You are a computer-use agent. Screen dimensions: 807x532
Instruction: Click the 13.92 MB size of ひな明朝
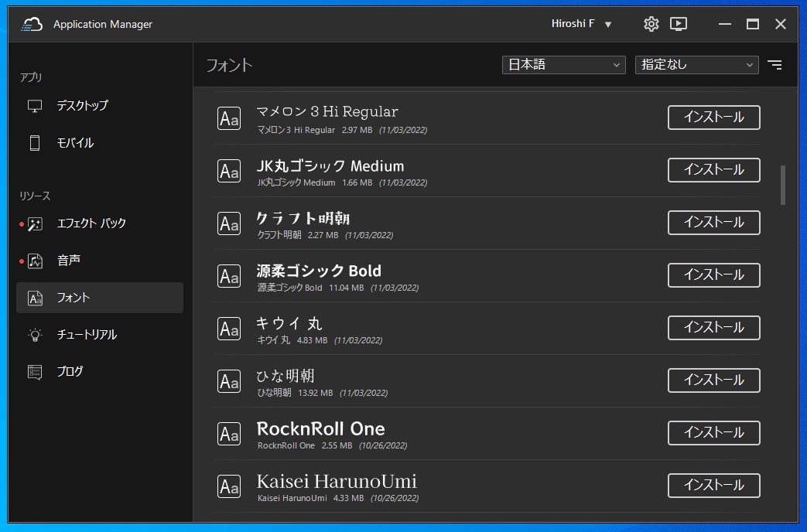[316, 393]
